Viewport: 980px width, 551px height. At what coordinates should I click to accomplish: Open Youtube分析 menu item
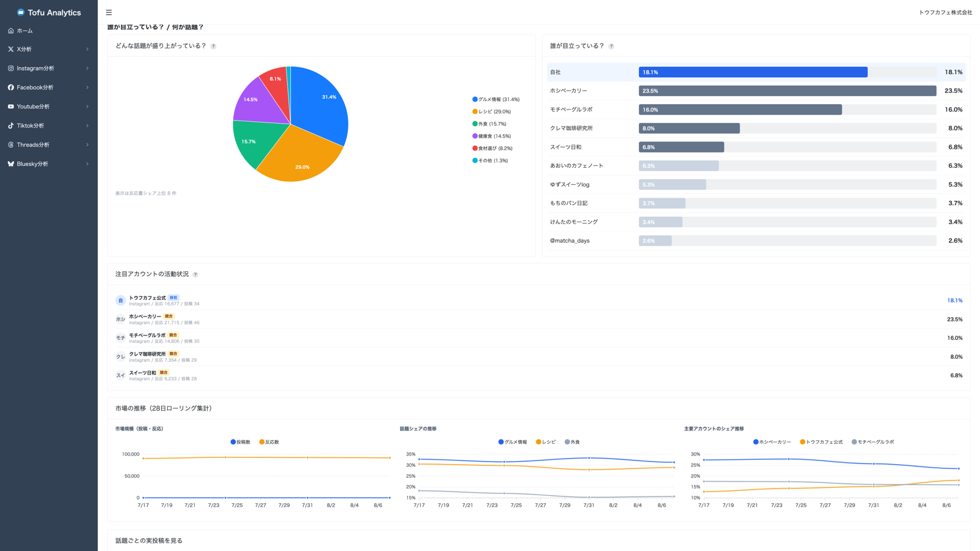[49, 107]
